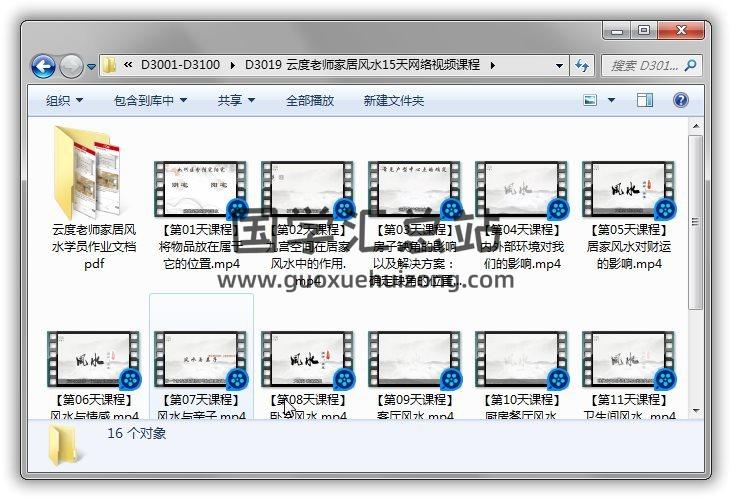Click 16 个对象 status text

(136, 433)
